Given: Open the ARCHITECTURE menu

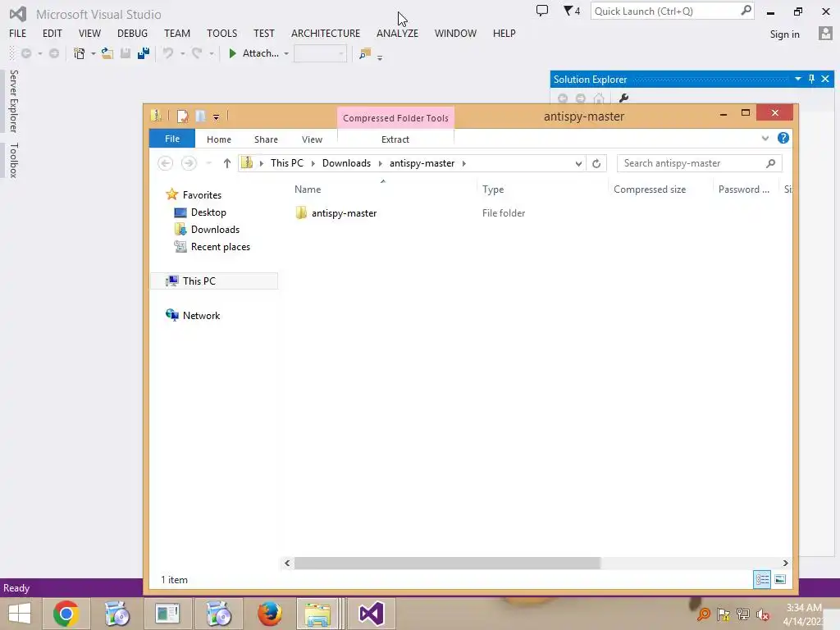Looking at the screenshot, I should click(326, 33).
